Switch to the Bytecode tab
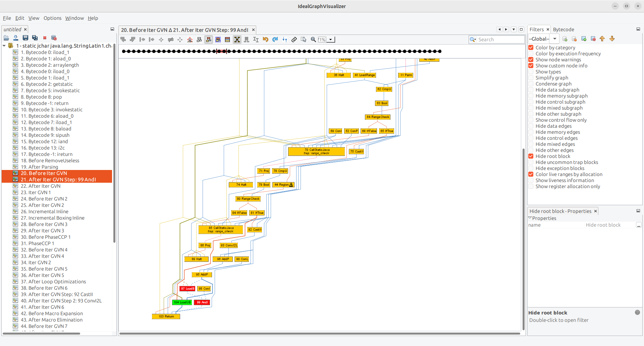This screenshot has height=346, width=644. 563,30
